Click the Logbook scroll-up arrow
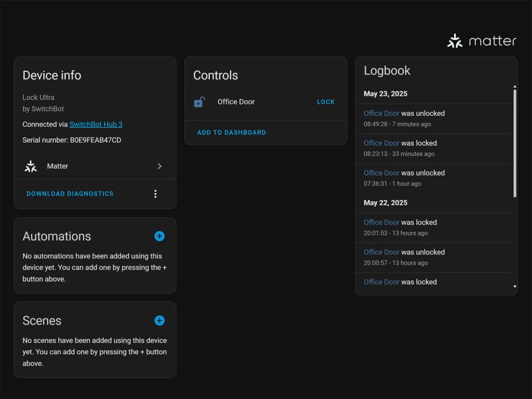The height and width of the screenshot is (399, 532). [515, 87]
